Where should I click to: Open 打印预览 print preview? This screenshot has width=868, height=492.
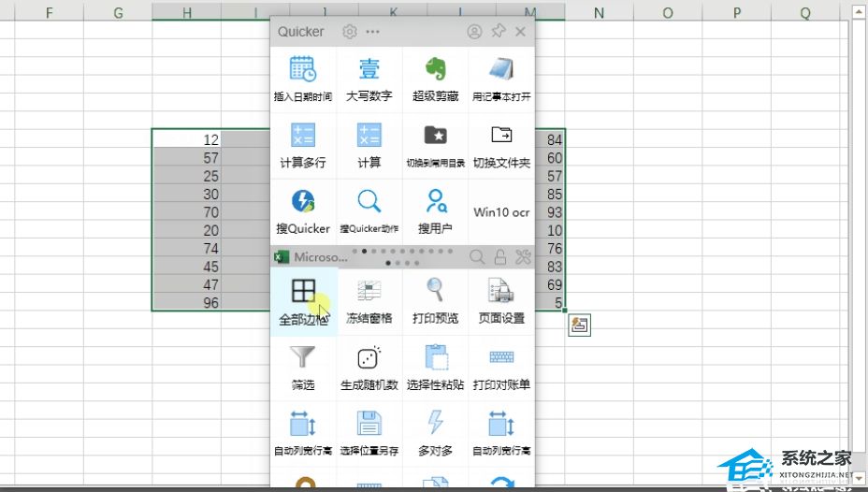pos(435,301)
